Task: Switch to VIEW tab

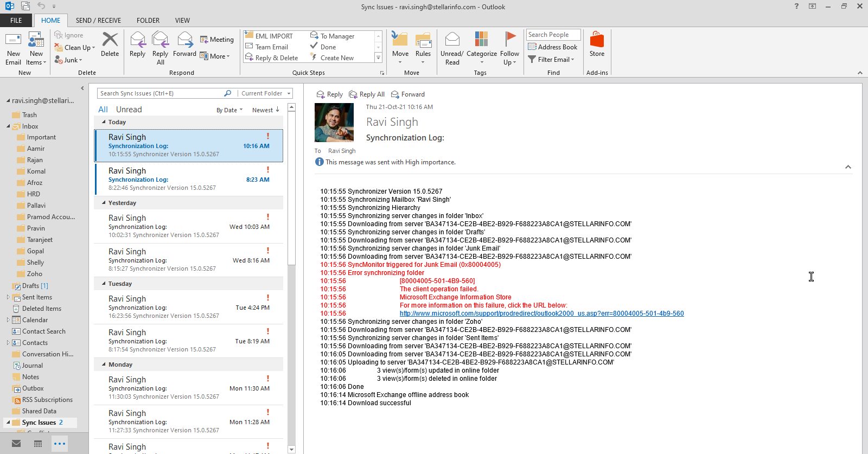Action: pos(182,20)
